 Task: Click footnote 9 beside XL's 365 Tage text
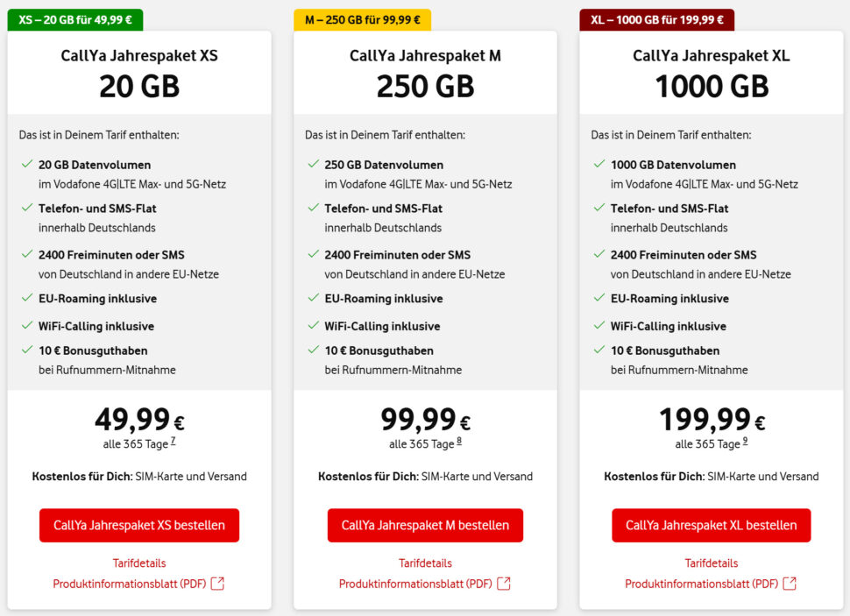click(743, 443)
